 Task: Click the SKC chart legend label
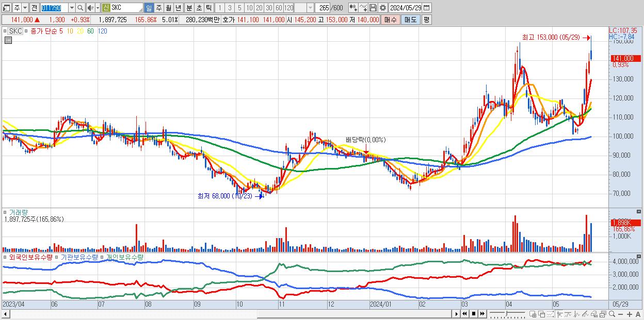tap(16, 31)
